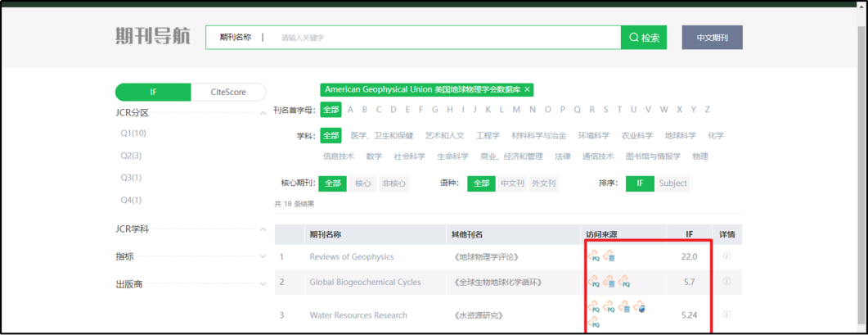Viewport: 868px width, 335px height.
Task: Select 中文刊 language filter
Action: (512, 183)
